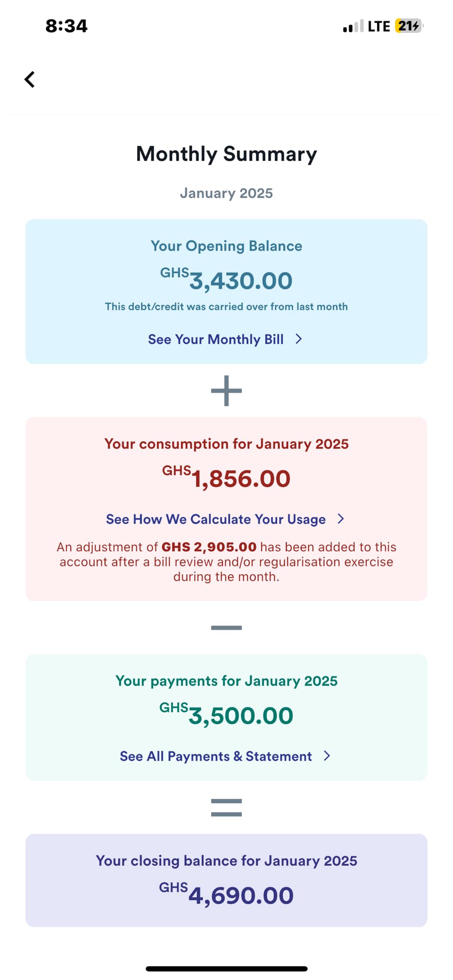Tap the back arrow icon
The height and width of the screenshot is (980, 453).
pyautogui.click(x=30, y=79)
